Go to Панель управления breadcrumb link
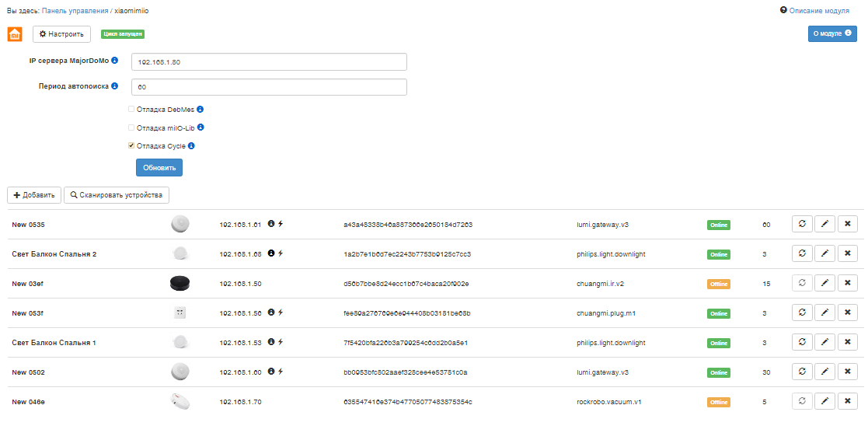 coord(75,11)
